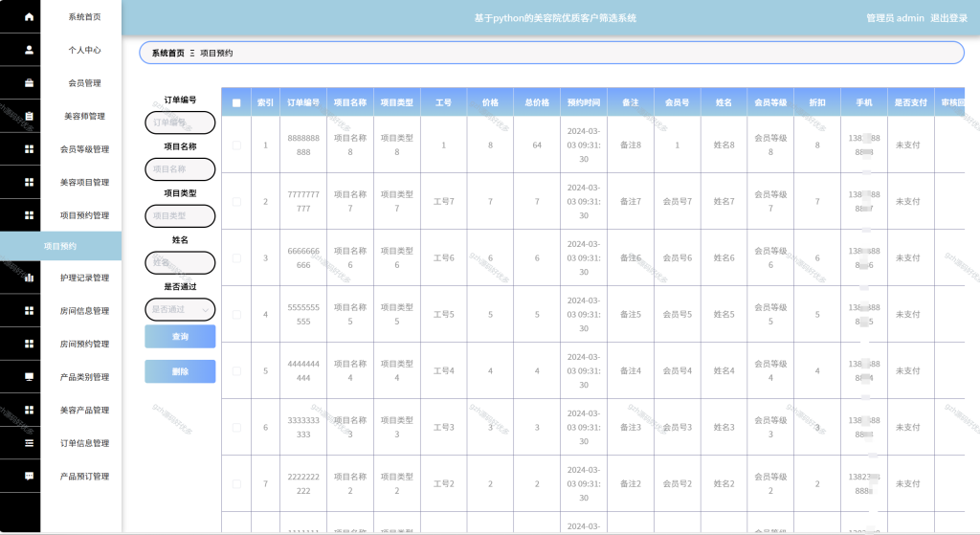This screenshot has width=980, height=535.
Task: Expand 美容师管理 in the sidebar
Action: pos(84,116)
